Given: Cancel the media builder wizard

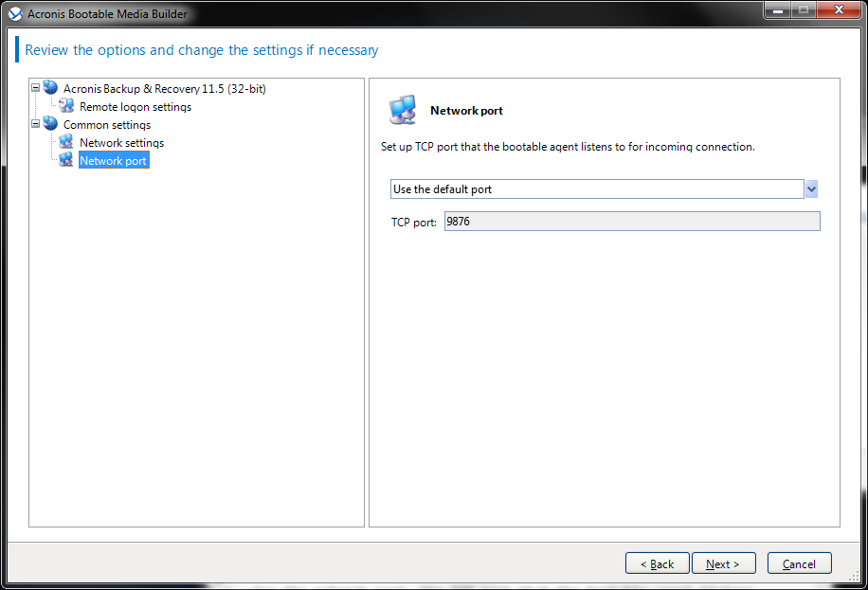Looking at the screenshot, I should coord(800,563).
